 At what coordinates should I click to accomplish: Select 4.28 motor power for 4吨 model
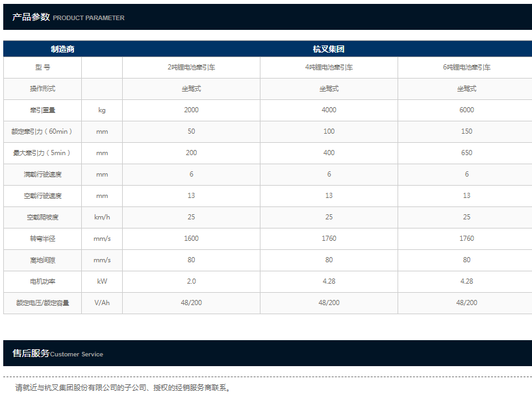click(x=329, y=281)
